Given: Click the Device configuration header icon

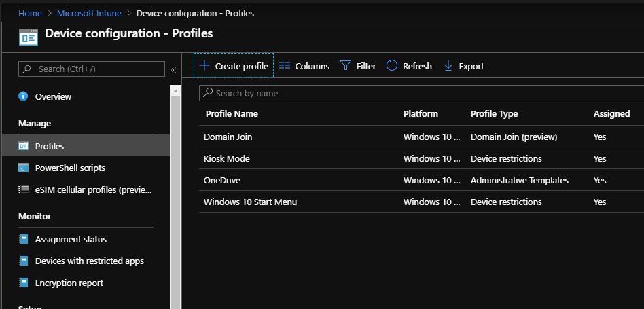Looking at the screenshot, I should click(29, 38).
